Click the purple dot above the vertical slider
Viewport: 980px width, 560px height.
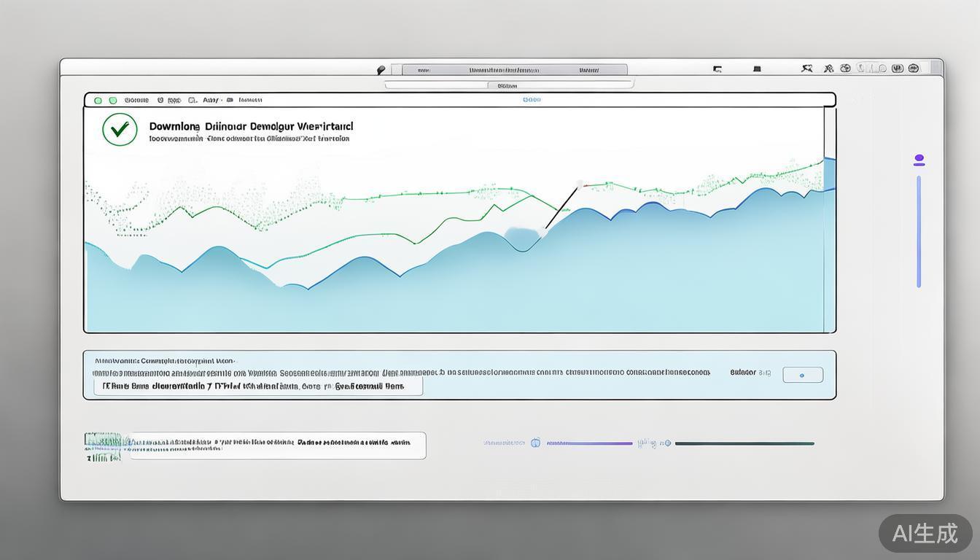(x=919, y=159)
